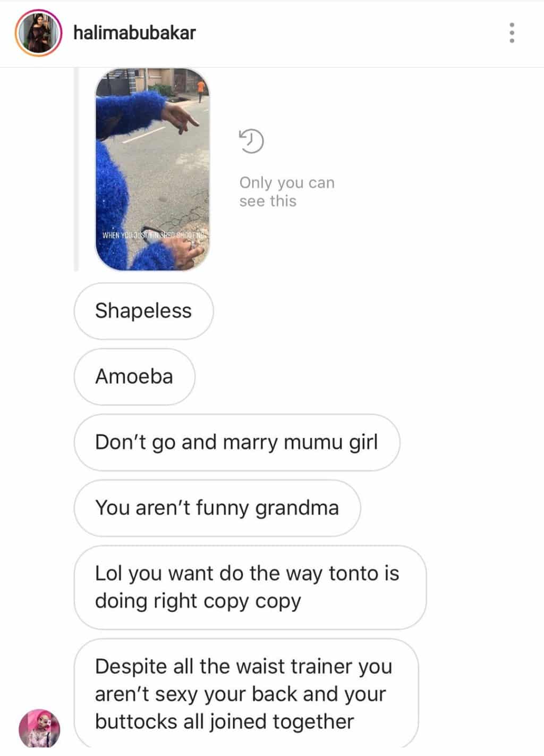The height and width of the screenshot is (756, 544).
Task: Tap the message about the waist trainer
Action: coord(246,694)
